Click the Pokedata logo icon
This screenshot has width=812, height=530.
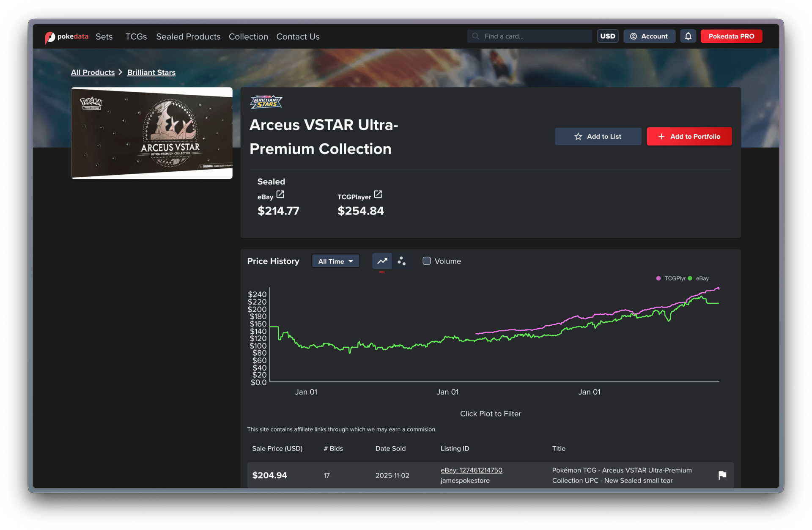(50, 37)
